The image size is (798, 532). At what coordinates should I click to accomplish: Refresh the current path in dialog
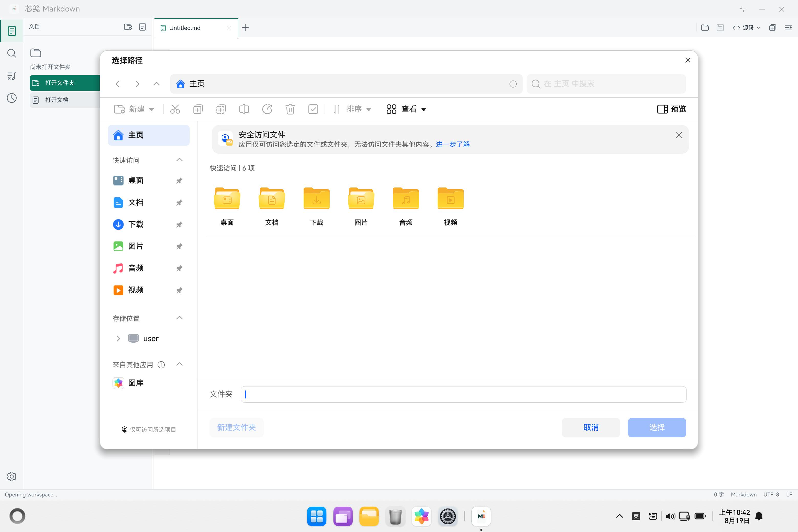coord(513,84)
